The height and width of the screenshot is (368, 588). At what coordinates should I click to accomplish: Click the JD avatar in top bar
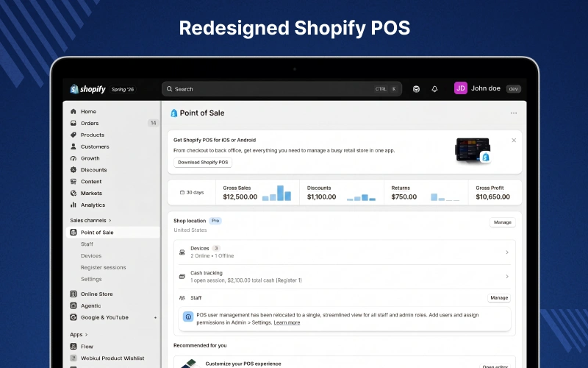coord(461,88)
